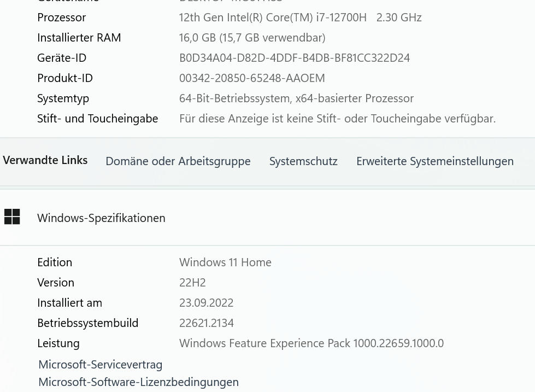Image resolution: width=535 pixels, height=392 pixels.
Task: Click the Betriebssystembuild value 22621.2134
Action: (207, 323)
